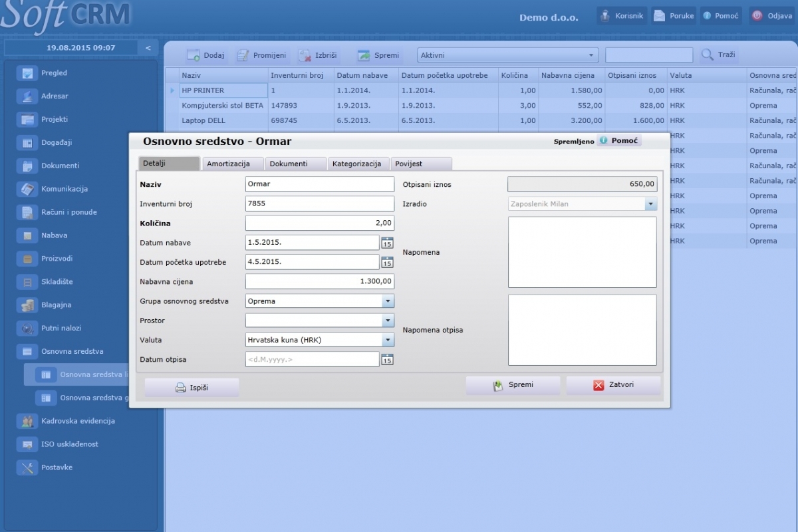Open calendar picker for Datum otpisa
798x532 pixels.
387,360
